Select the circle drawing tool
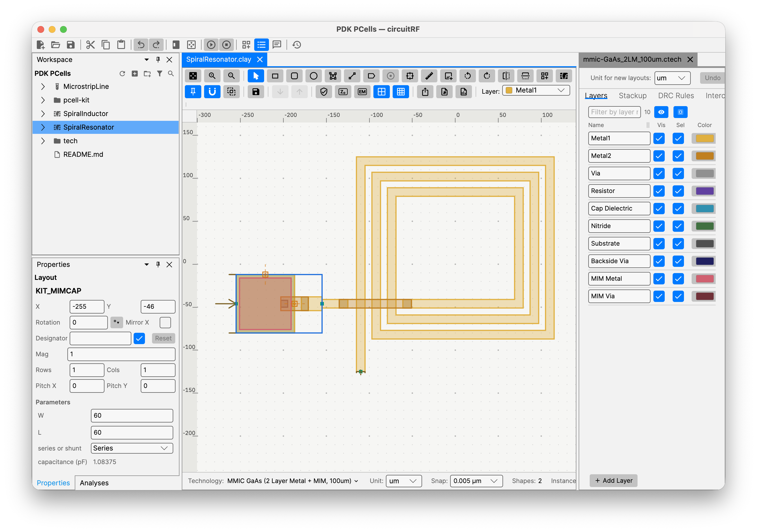This screenshot has height=532, width=757. (314, 76)
